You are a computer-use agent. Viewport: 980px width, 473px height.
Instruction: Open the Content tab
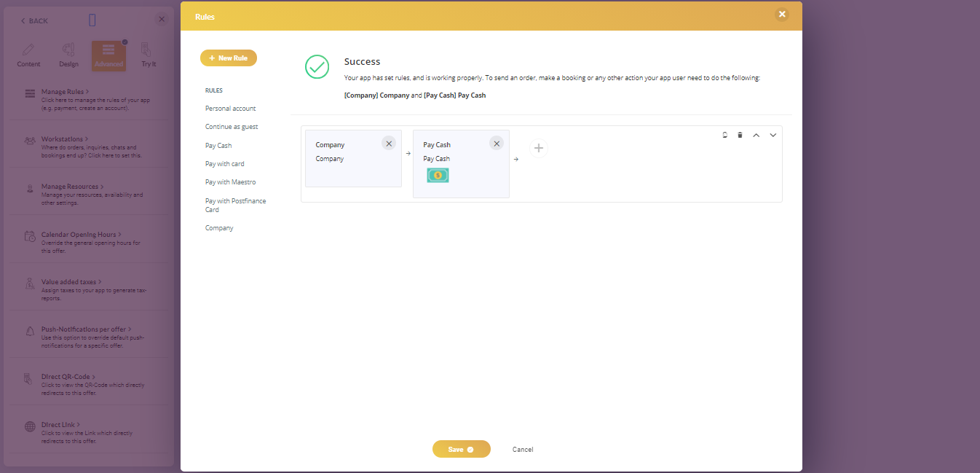pyautogui.click(x=29, y=56)
